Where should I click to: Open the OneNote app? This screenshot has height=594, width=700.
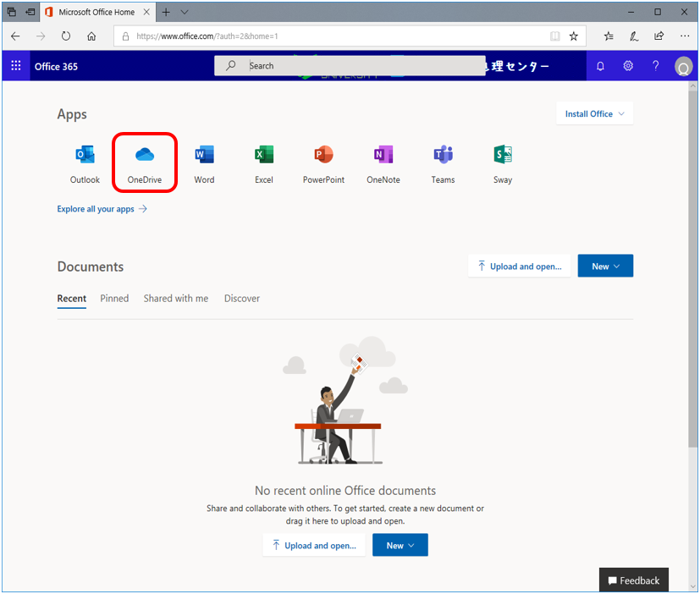click(x=383, y=164)
